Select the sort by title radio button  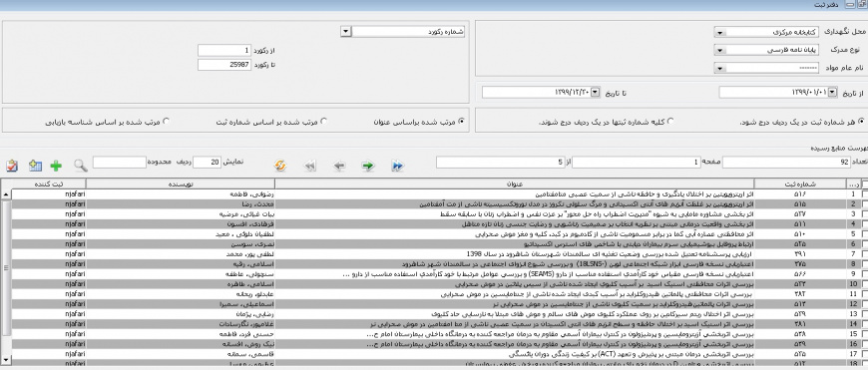click(x=462, y=122)
